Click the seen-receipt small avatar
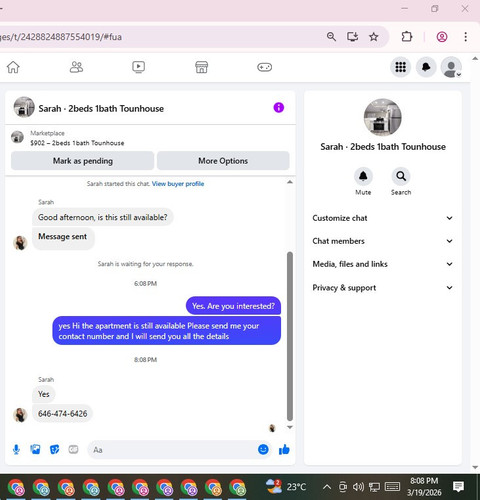The width and height of the screenshot is (480, 500). point(272,428)
